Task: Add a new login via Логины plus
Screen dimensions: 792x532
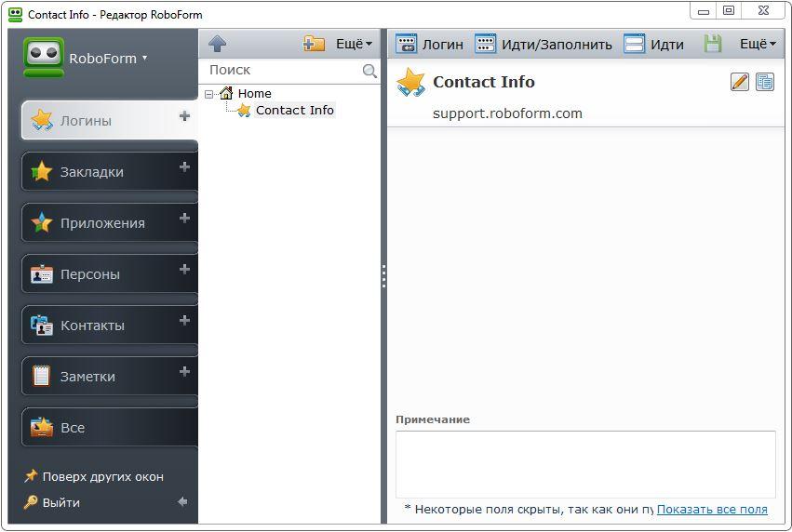Action: 184,116
